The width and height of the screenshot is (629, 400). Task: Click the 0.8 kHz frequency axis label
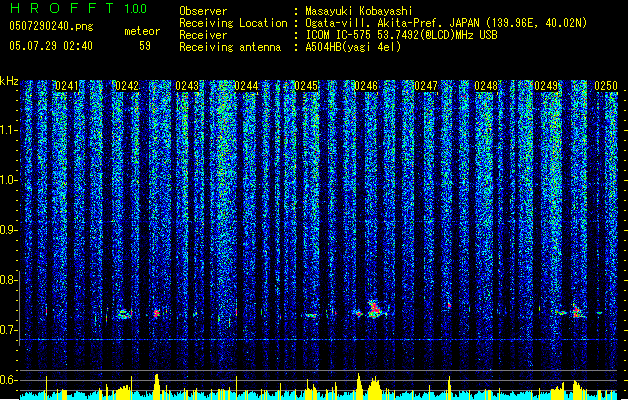pos(8,280)
